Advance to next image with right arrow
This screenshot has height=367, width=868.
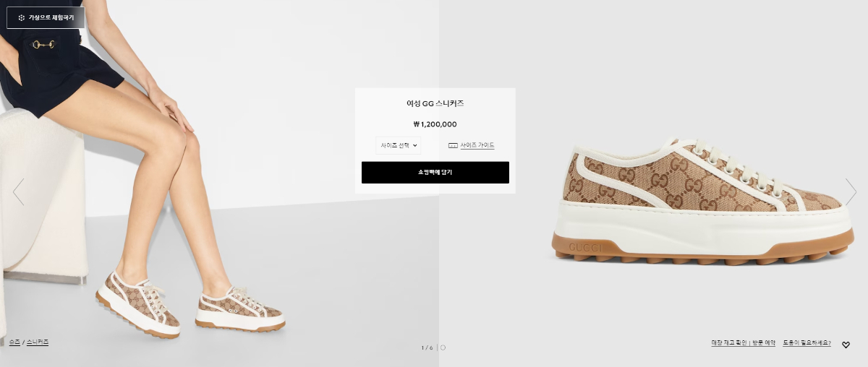coord(851,191)
